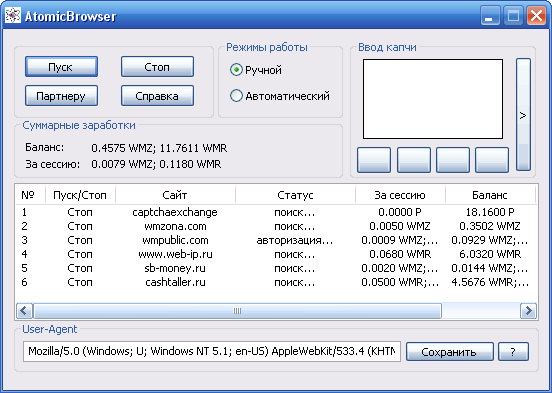Click Стоп in the www.web-ip.ru row
The height and width of the screenshot is (393, 552).
point(80,254)
